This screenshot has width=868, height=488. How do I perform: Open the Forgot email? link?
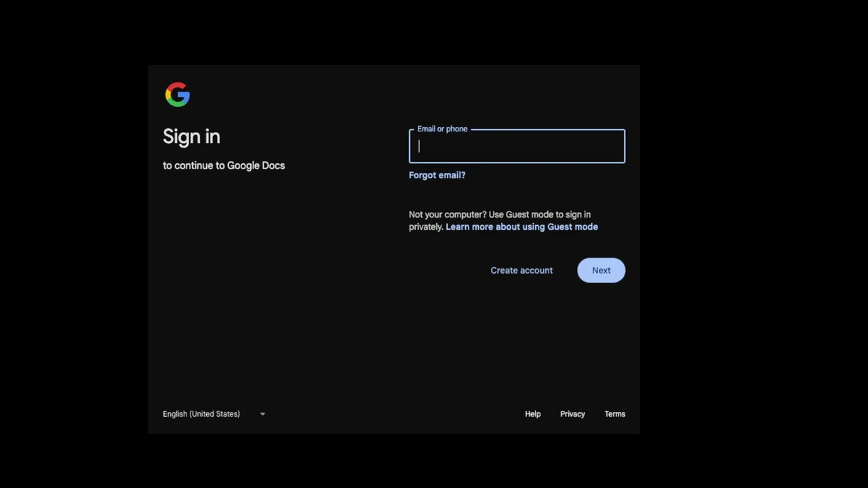(437, 175)
